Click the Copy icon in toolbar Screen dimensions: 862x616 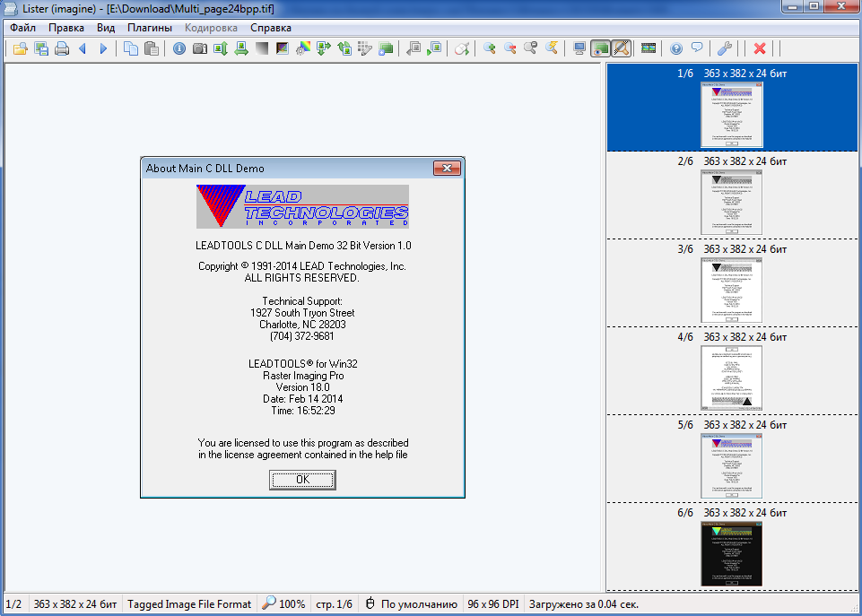(x=131, y=49)
